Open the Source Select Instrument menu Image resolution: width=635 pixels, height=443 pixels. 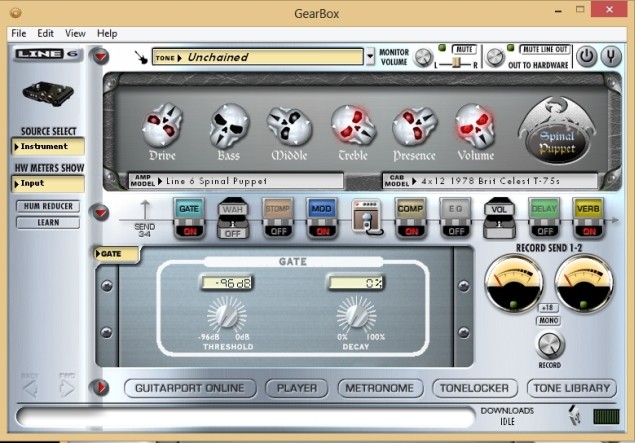tap(48, 146)
